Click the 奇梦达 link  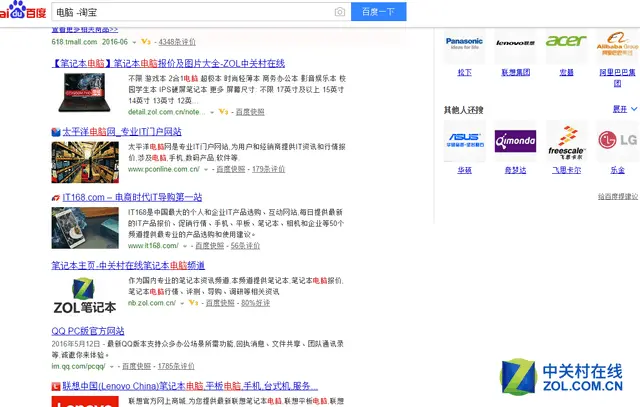click(515, 170)
